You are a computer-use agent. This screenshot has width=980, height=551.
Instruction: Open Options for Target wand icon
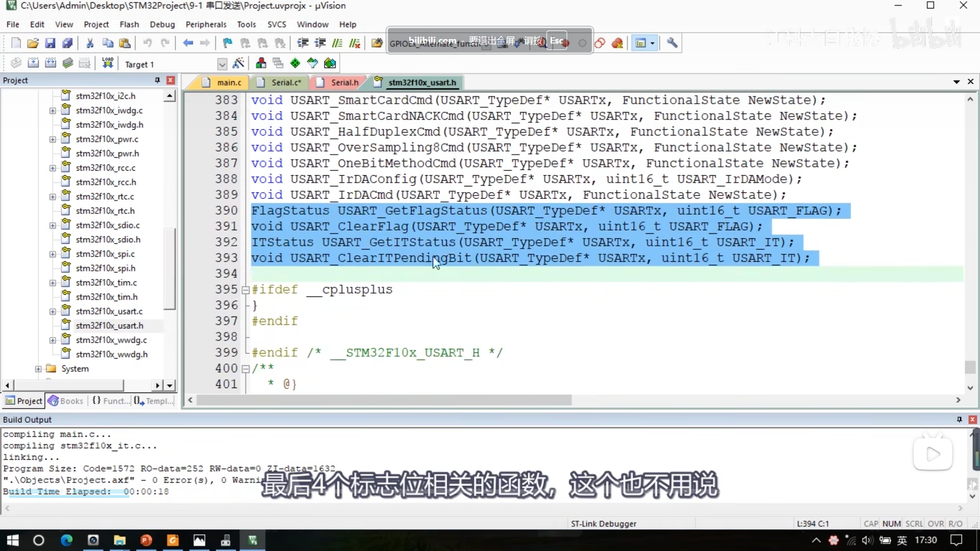[238, 63]
